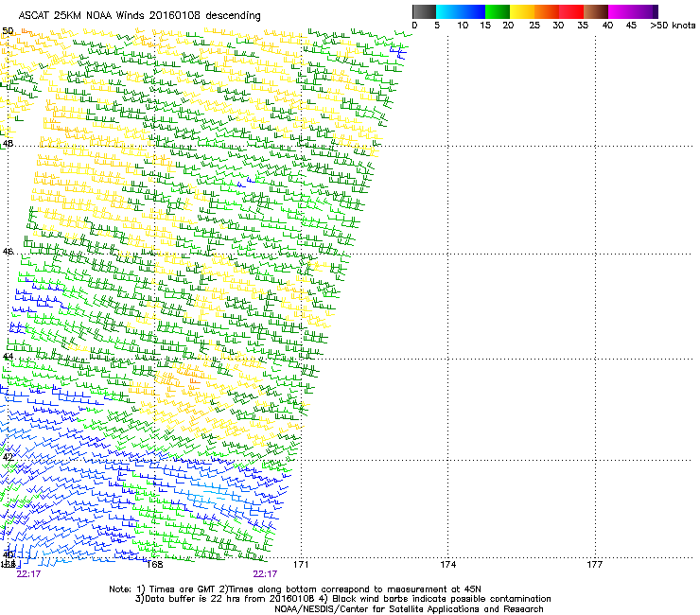Image resolution: width=700 pixels, height=615 pixels.
Task: Click the latitude label '48'
Action: [x=8, y=144]
